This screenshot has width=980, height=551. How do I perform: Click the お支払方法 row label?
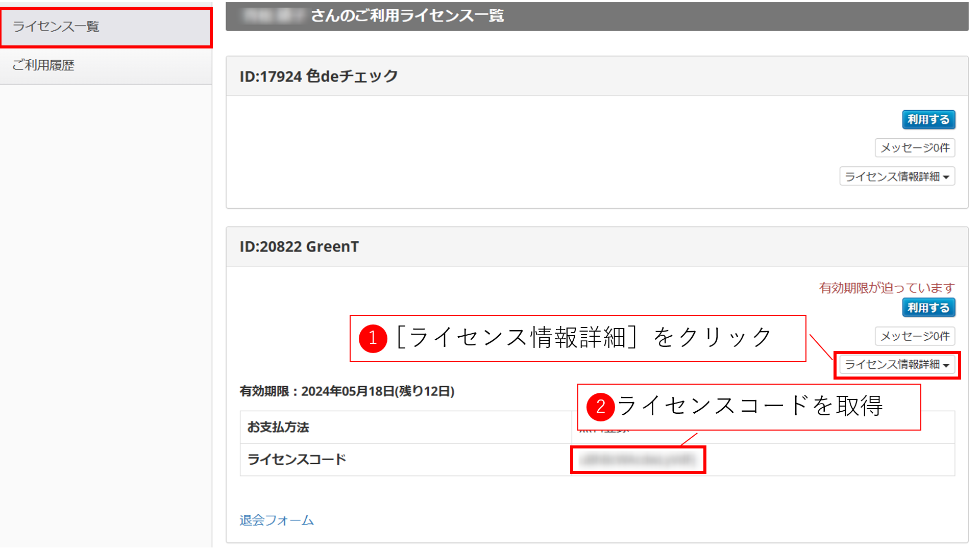(x=279, y=428)
